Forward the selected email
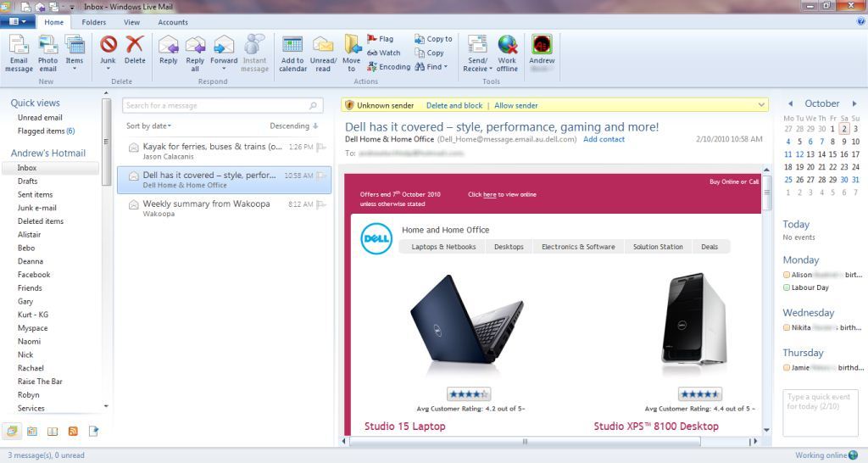This screenshot has height=463, width=868. coord(224,53)
